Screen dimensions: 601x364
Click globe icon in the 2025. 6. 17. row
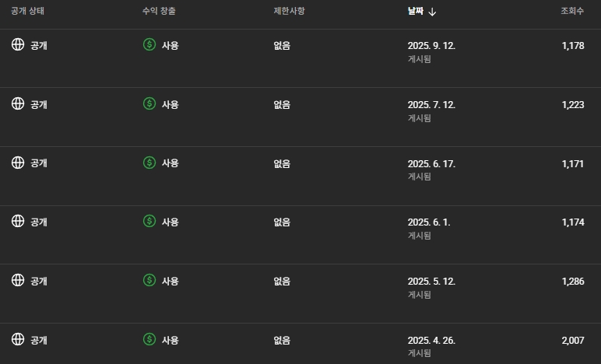18,163
